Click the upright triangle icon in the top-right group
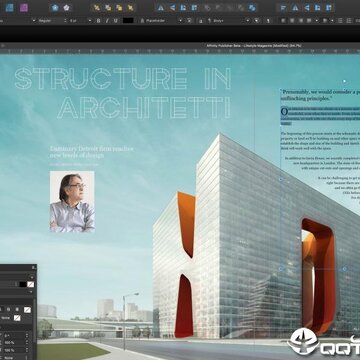The height and width of the screenshot is (360, 360). click(295, 7)
